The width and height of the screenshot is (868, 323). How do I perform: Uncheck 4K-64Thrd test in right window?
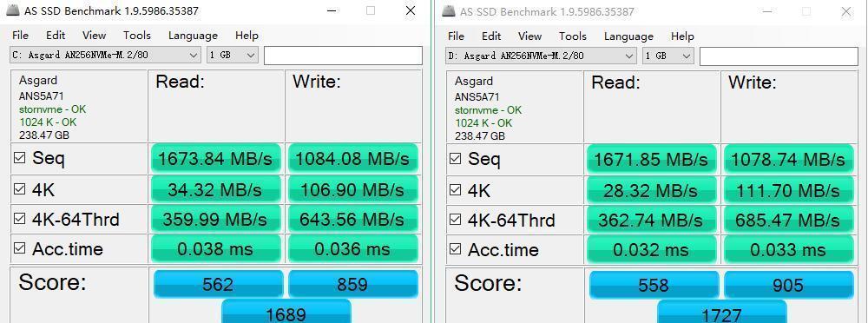456,220
